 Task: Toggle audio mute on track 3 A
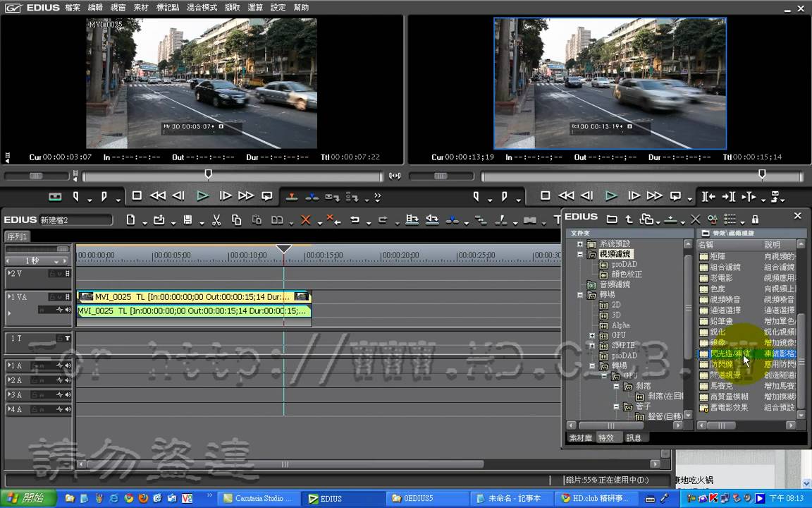(68, 394)
